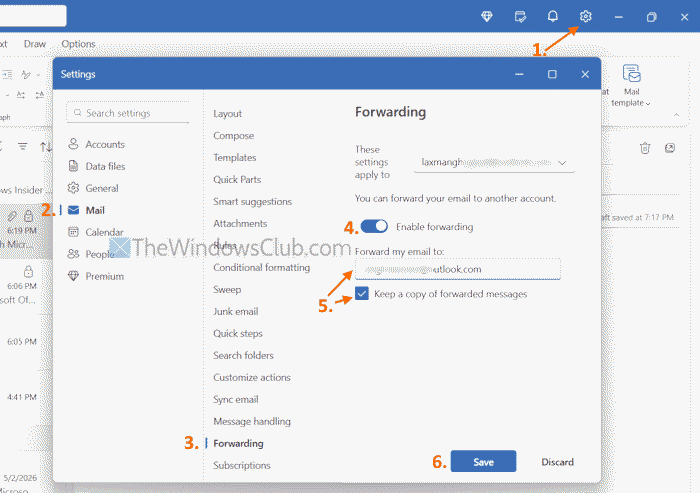Click the General gear icon

click(x=73, y=188)
